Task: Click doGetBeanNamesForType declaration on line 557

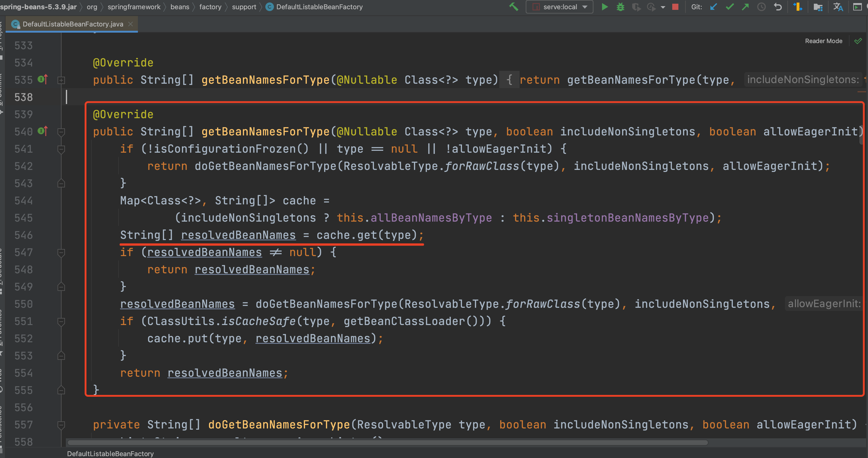Action: [279, 425]
